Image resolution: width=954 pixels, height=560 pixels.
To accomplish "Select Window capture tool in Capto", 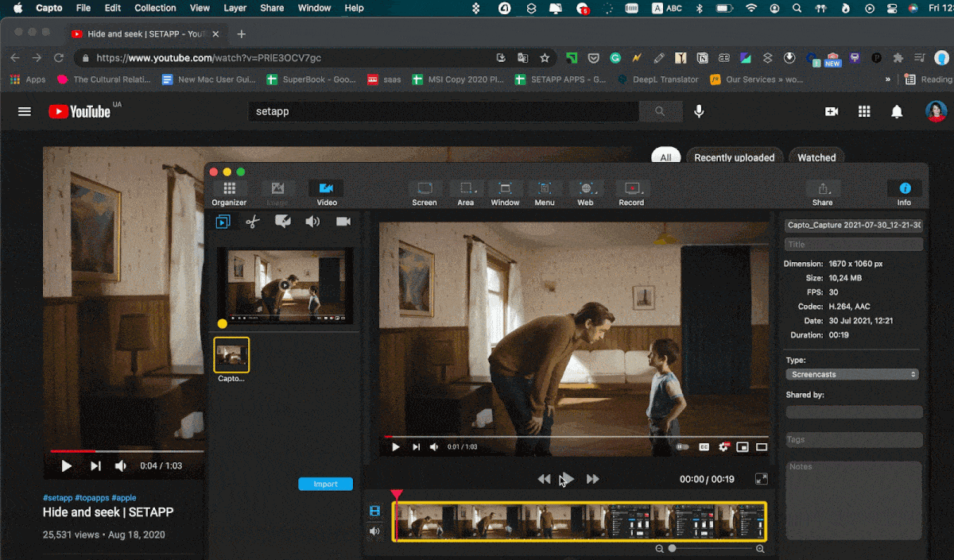I will 505,193.
